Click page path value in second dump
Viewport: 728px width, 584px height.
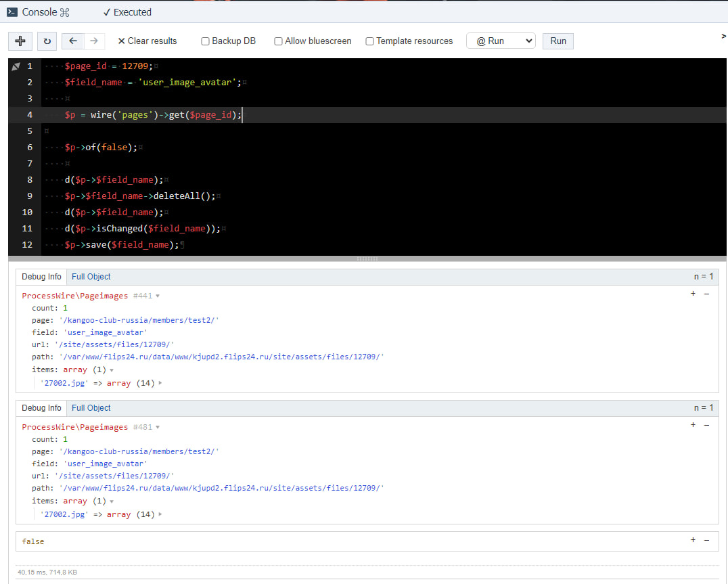(139, 451)
